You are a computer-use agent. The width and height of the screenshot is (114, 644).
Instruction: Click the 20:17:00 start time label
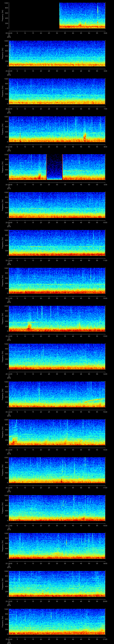9,525
